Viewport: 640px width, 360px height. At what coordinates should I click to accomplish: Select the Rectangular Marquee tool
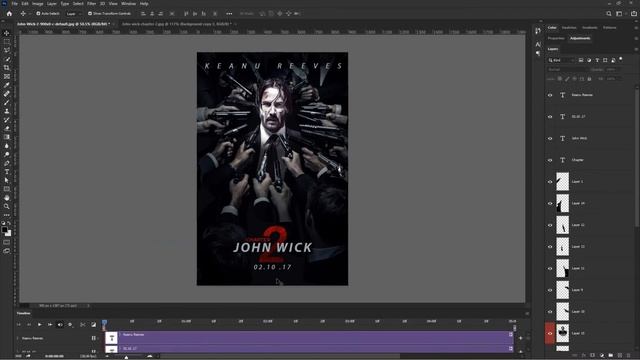(x=7, y=42)
